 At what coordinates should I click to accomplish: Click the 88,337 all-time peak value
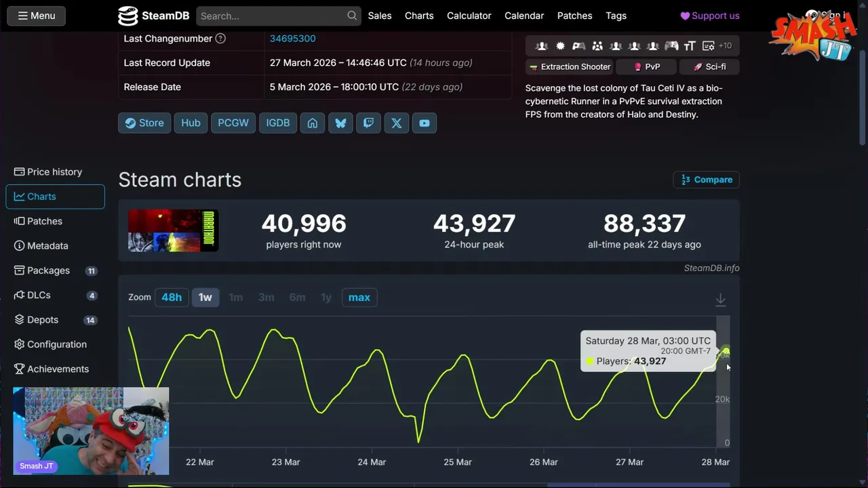[x=645, y=223]
